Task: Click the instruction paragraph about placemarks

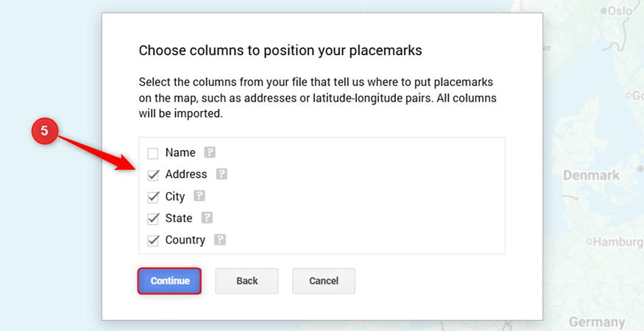Action: tap(317, 98)
